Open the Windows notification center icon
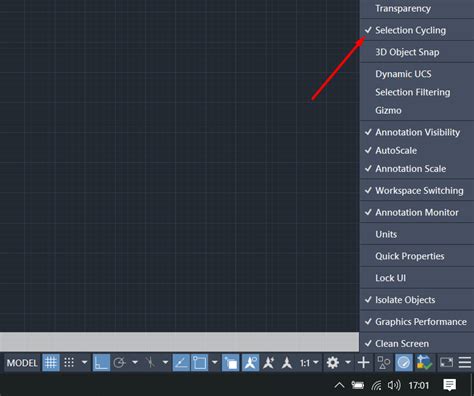This screenshot has width=474, height=396. click(x=449, y=385)
